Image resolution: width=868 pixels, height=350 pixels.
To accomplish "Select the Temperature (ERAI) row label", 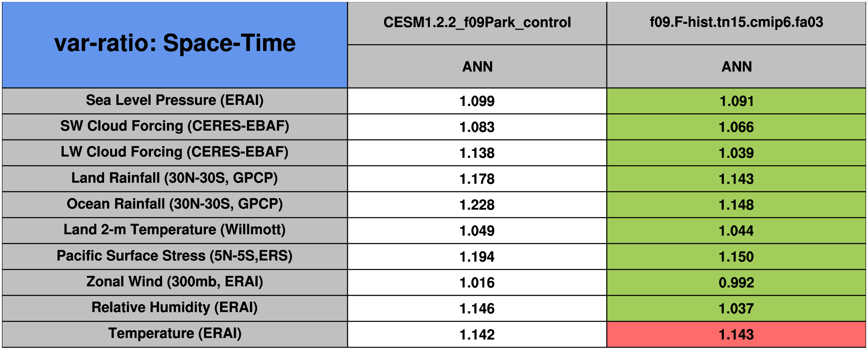I will [x=175, y=333].
